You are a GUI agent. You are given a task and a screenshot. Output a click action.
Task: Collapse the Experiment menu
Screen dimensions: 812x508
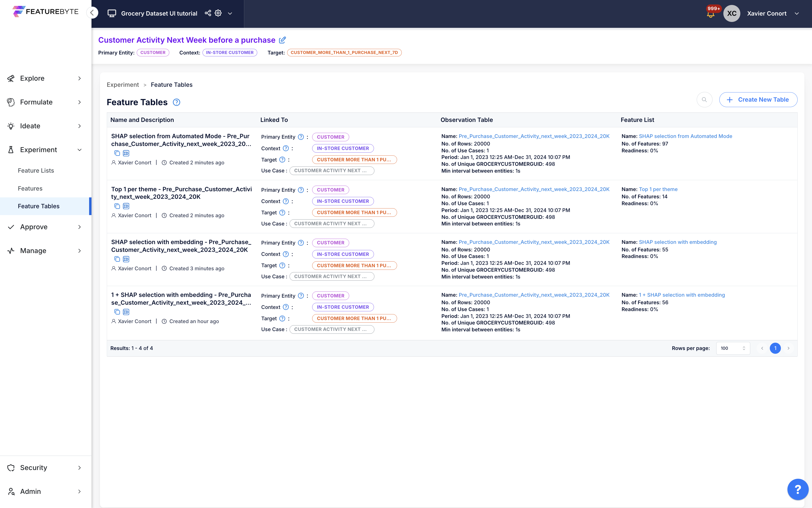[x=46, y=150]
